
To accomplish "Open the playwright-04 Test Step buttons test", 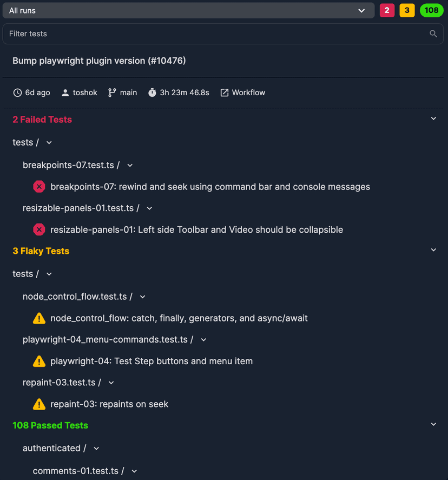I will (151, 361).
